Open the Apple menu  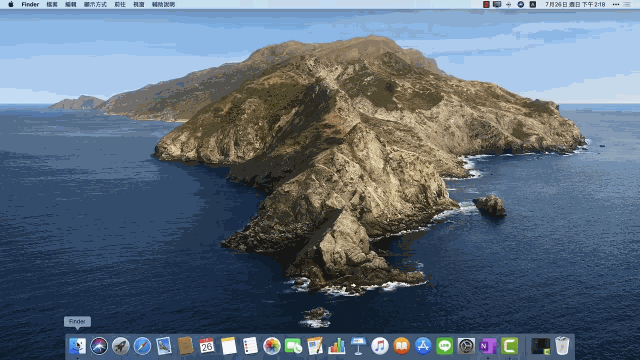pyautogui.click(x=11, y=4)
